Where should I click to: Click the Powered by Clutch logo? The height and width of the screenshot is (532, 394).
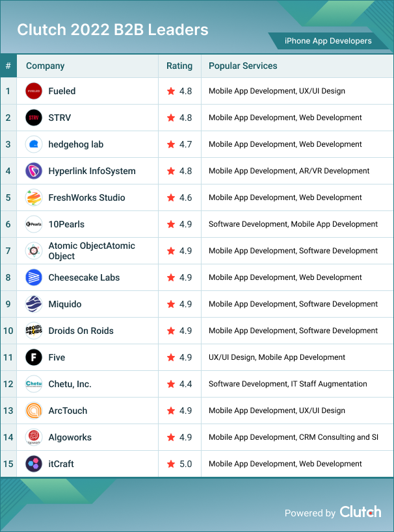tap(360, 512)
